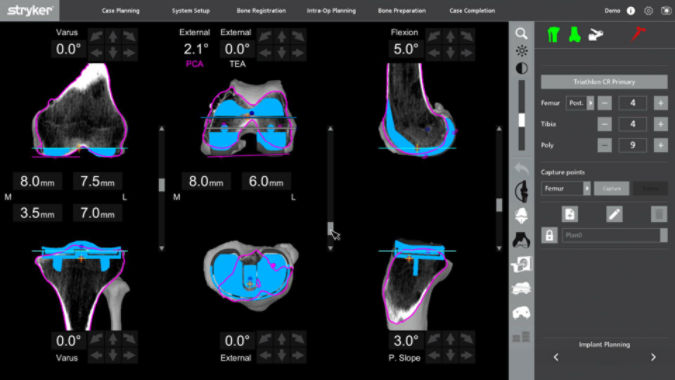Screen dimensions: 675x380
Task: Increase the Tibia size with plus
Action: [661, 124]
